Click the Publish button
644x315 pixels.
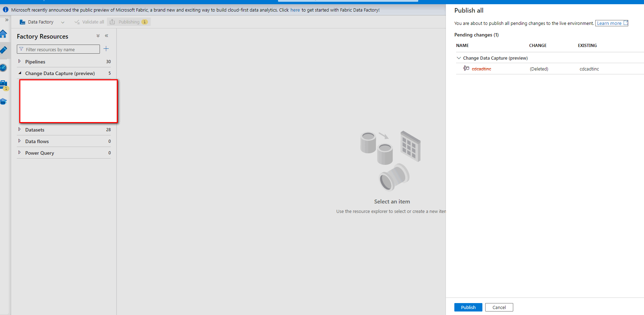point(468,307)
